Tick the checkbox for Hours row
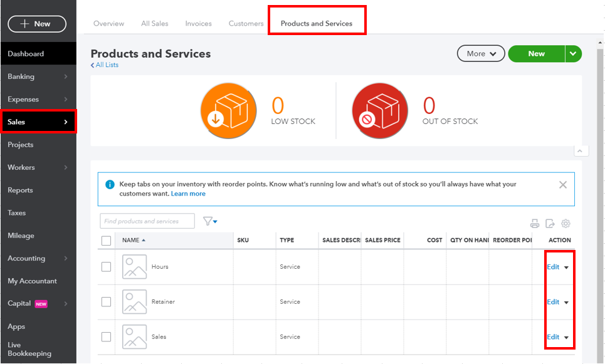Viewport: 605px width, 364px height. (x=106, y=267)
